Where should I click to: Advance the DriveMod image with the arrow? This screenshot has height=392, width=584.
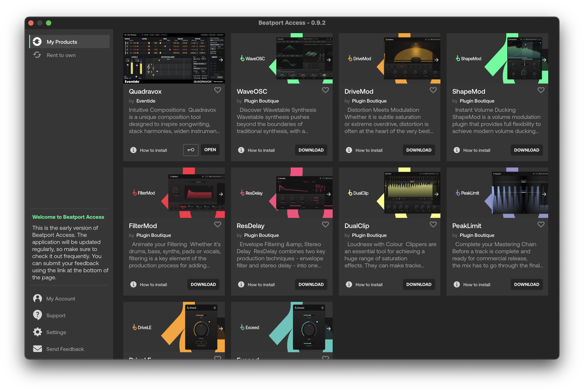pos(436,60)
